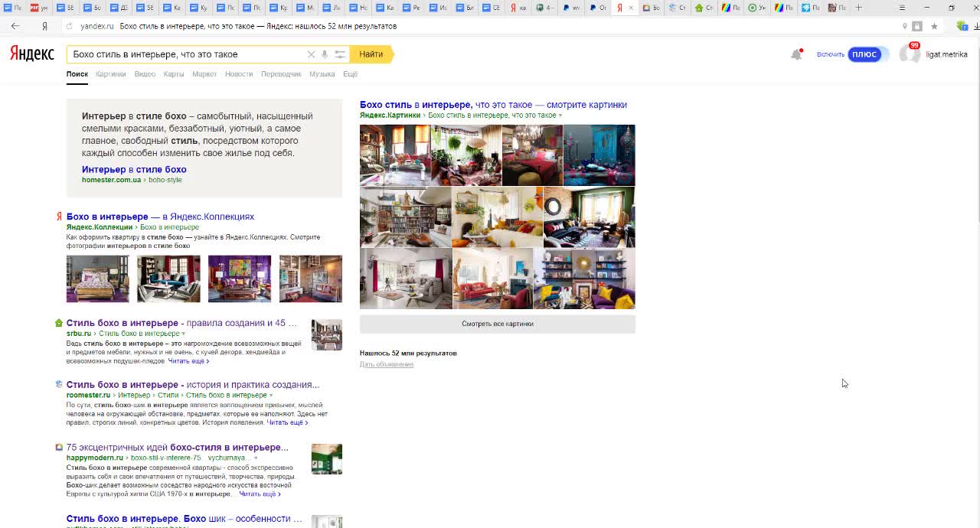This screenshot has width=980, height=528.
Task: Start voice search with the microphone icon
Action: [x=325, y=54]
